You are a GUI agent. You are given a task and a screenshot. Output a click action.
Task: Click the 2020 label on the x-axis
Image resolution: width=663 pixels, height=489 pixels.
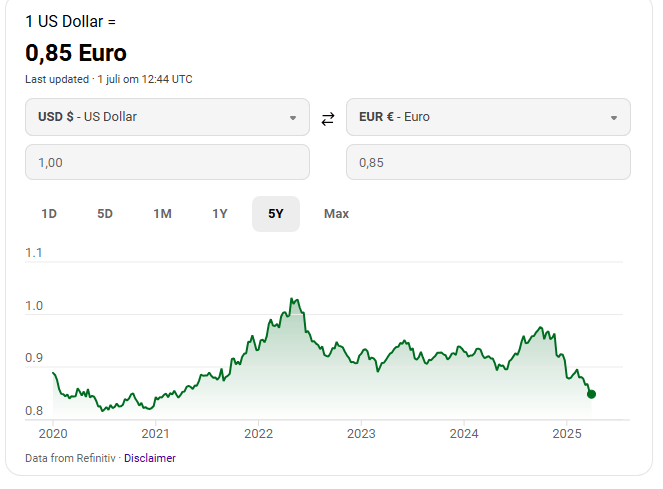tap(52, 434)
